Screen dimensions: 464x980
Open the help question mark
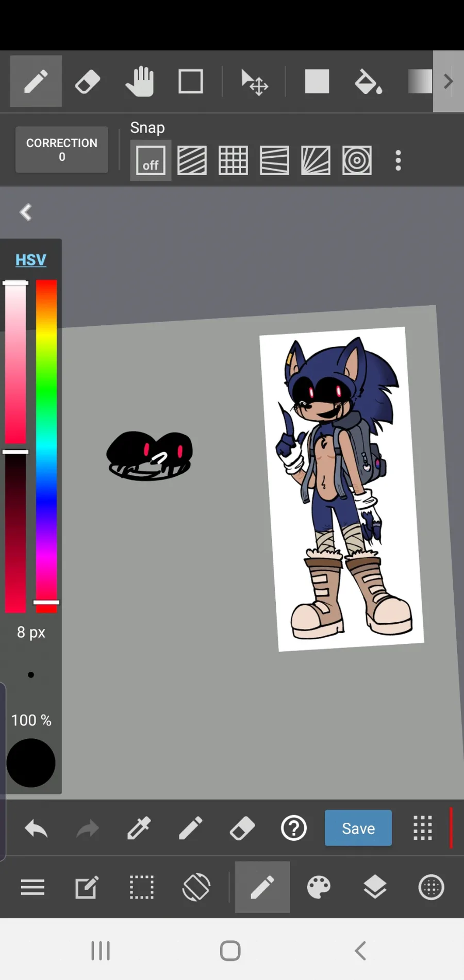point(294,828)
